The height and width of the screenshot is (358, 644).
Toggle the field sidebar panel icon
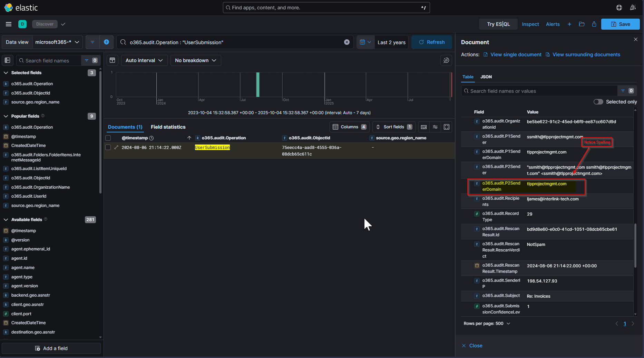(7, 60)
